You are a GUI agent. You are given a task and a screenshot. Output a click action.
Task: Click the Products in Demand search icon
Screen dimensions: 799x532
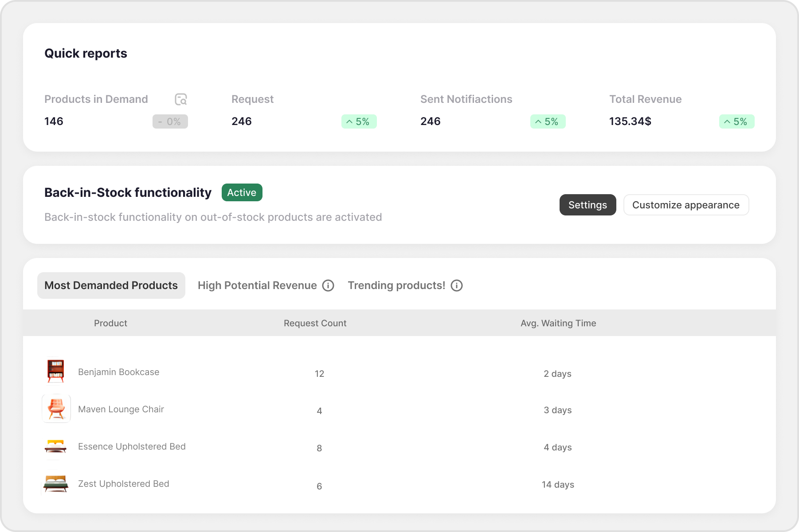(x=181, y=99)
